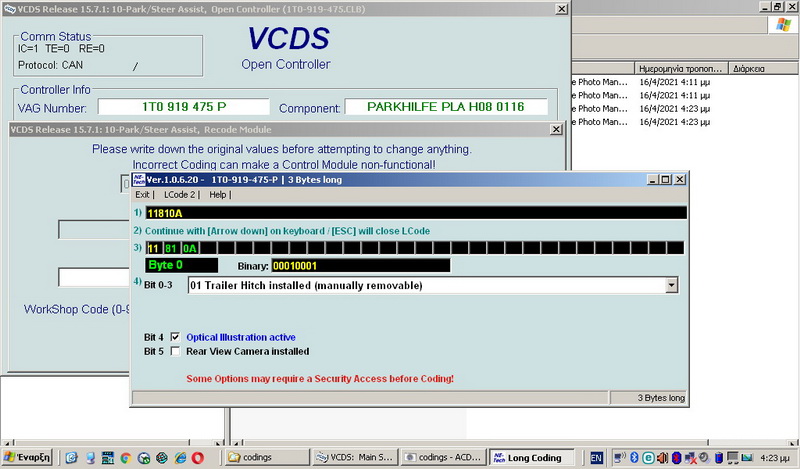This screenshot has width=800, height=469.
Task: Click the Windows logo in Explorer window
Action: (783, 24)
